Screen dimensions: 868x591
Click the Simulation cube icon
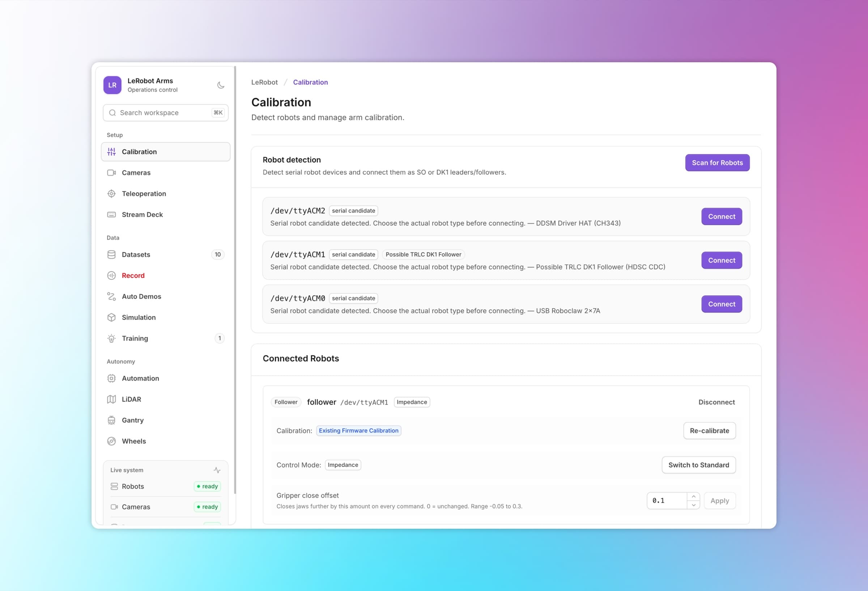(x=111, y=317)
